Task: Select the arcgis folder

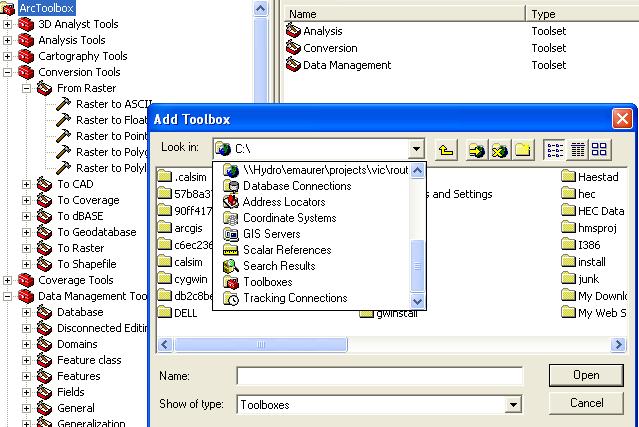Action: (x=181, y=228)
